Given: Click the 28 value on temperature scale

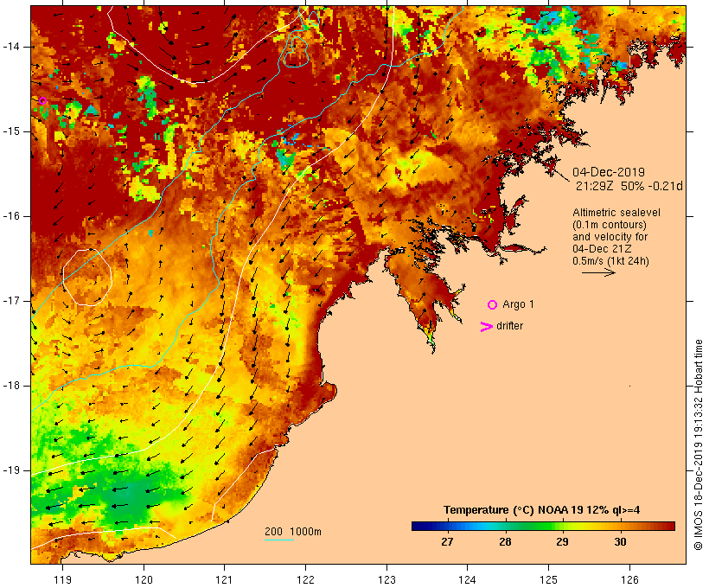Looking at the screenshot, I should click(x=505, y=541).
